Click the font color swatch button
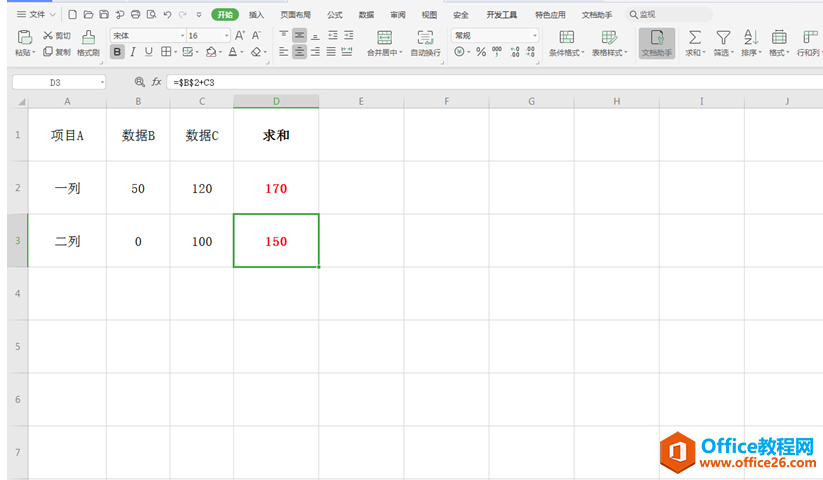This screenshot has width=823, height=480. coord(231,52)
